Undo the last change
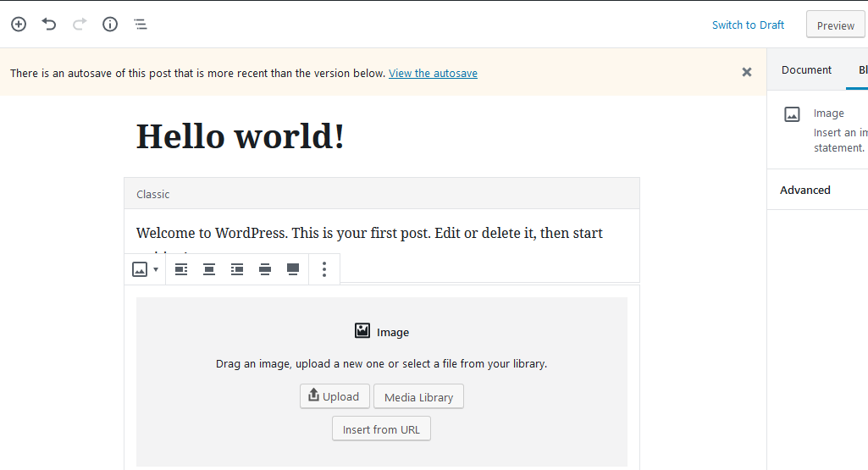 [49, 25]
